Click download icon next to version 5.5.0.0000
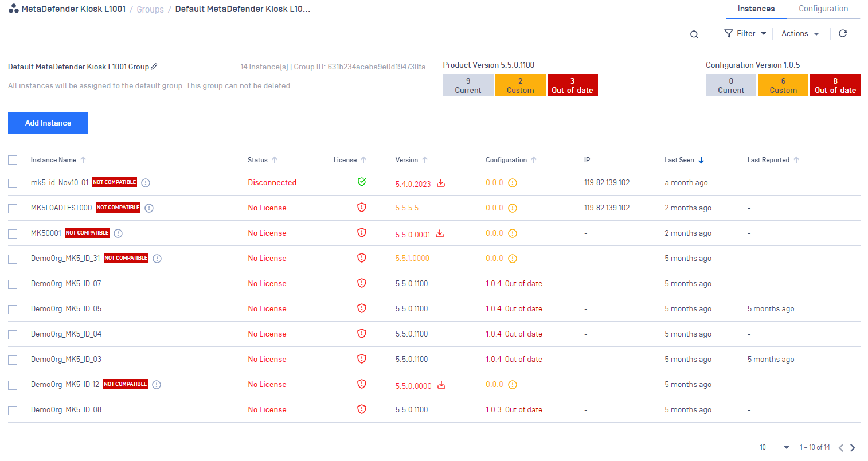Screen dimensions: 868x461 pyautogui.click(x=441, y=385)
